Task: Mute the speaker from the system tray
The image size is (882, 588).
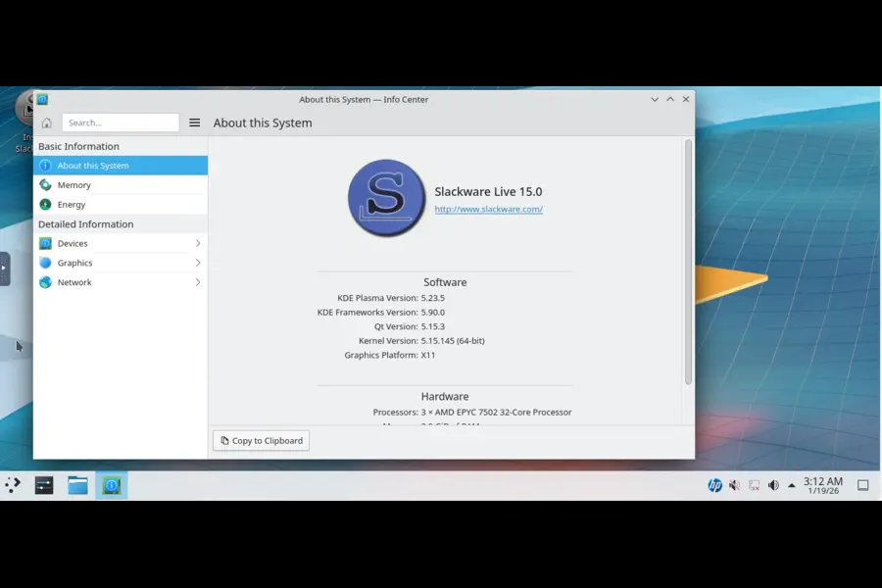Action: 773,483
